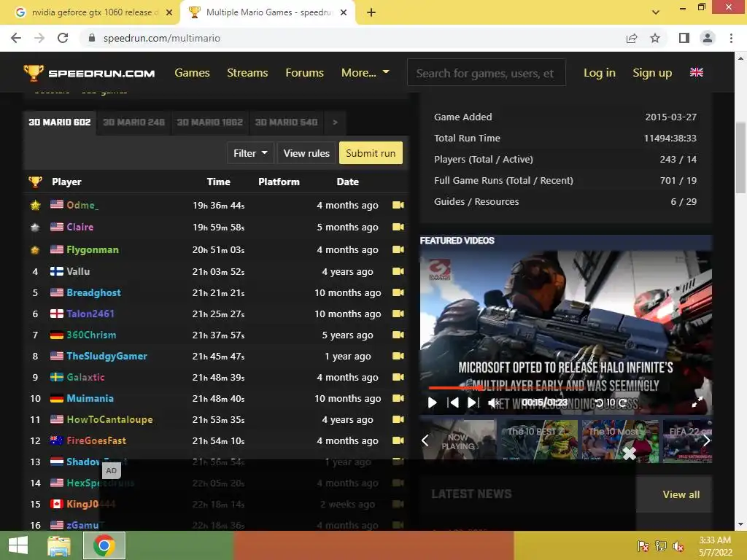
Task: Open video icon for Flygonman's run
Action: (398, 249)
